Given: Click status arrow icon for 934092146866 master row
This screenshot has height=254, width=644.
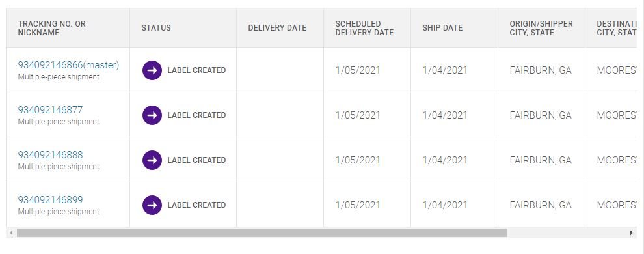Looking at the screenshot, I should [152, 70].
